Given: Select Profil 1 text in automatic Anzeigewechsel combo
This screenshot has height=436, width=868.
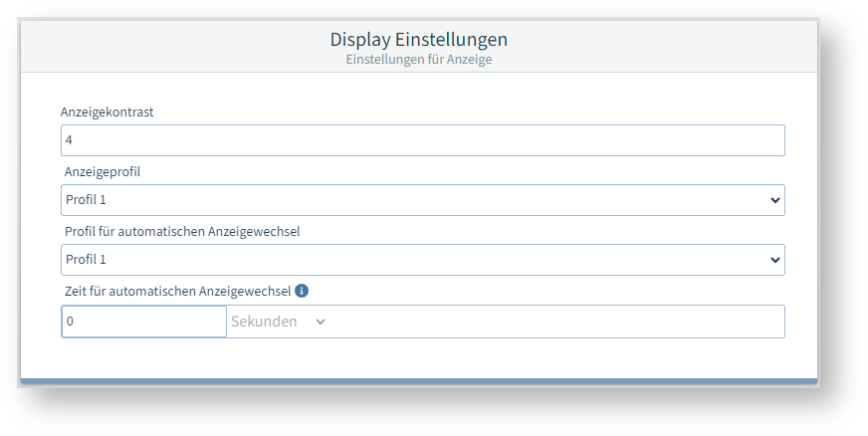Looking at the screenshot, I should [86, 260].
